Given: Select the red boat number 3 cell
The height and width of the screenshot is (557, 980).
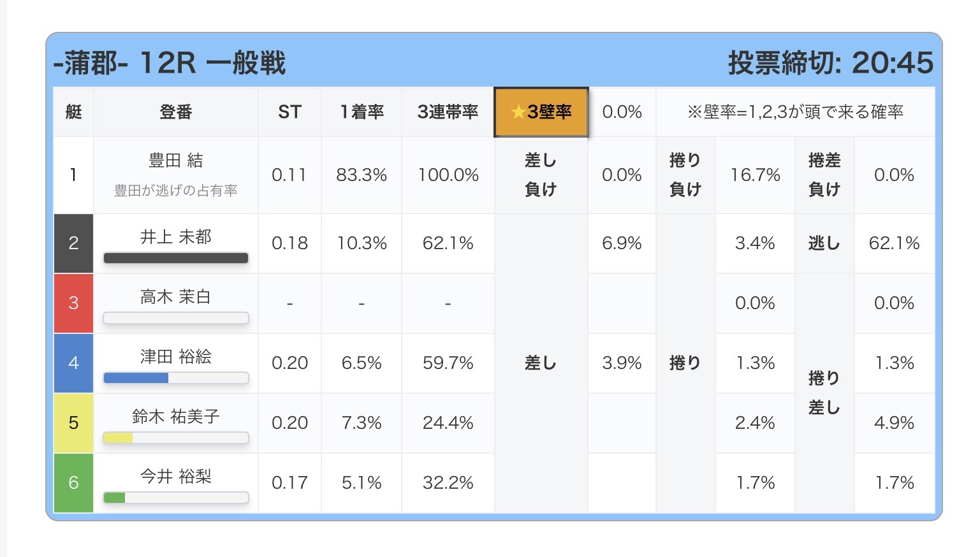Looking at the screenshot, I should click(x=73, y=303).
